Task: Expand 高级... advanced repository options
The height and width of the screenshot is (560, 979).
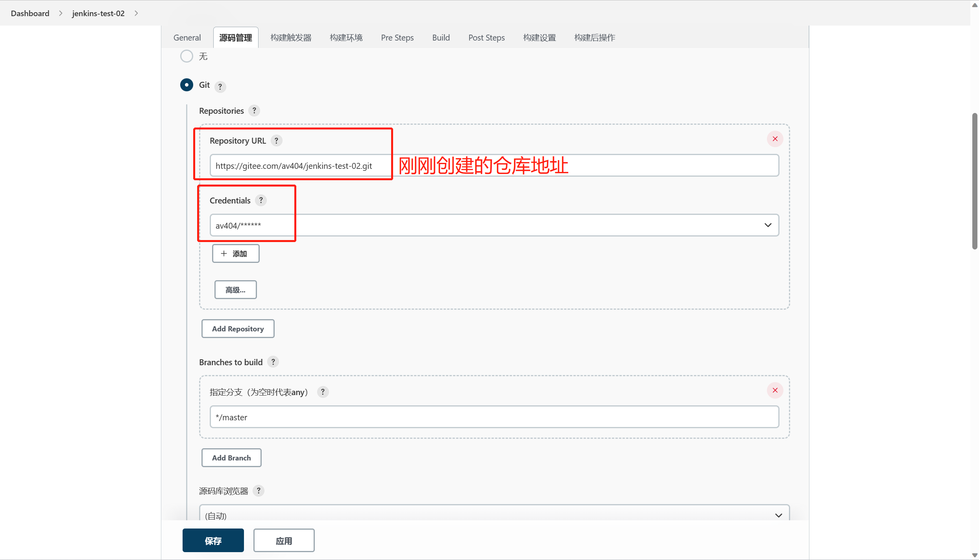Action: [x=235, y=290]
